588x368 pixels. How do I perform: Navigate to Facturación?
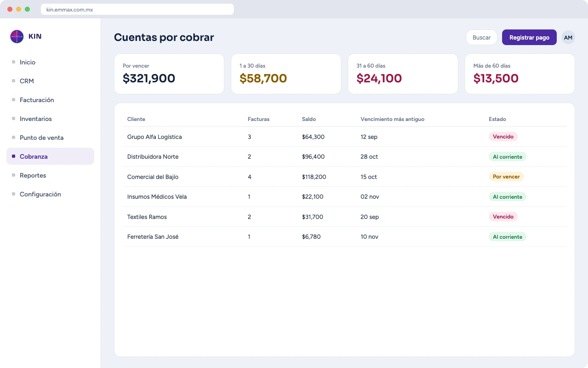tap(50, 100)
